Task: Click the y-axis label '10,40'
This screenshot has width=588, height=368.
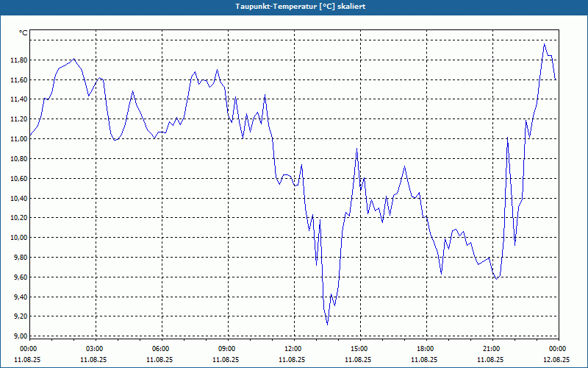Action: pyautogui.click(x=19, y=198)
